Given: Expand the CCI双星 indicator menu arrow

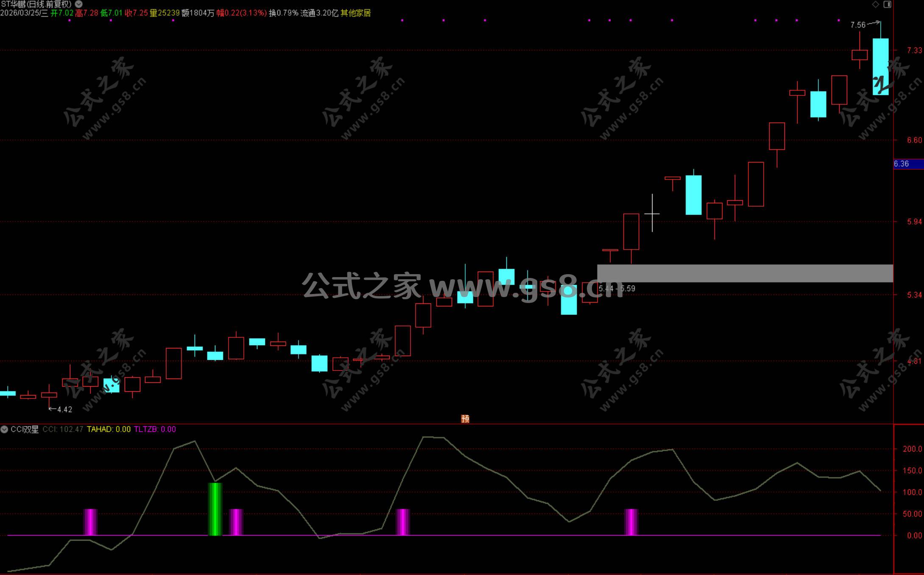Looking at the screenshot, I should (4, 429).
